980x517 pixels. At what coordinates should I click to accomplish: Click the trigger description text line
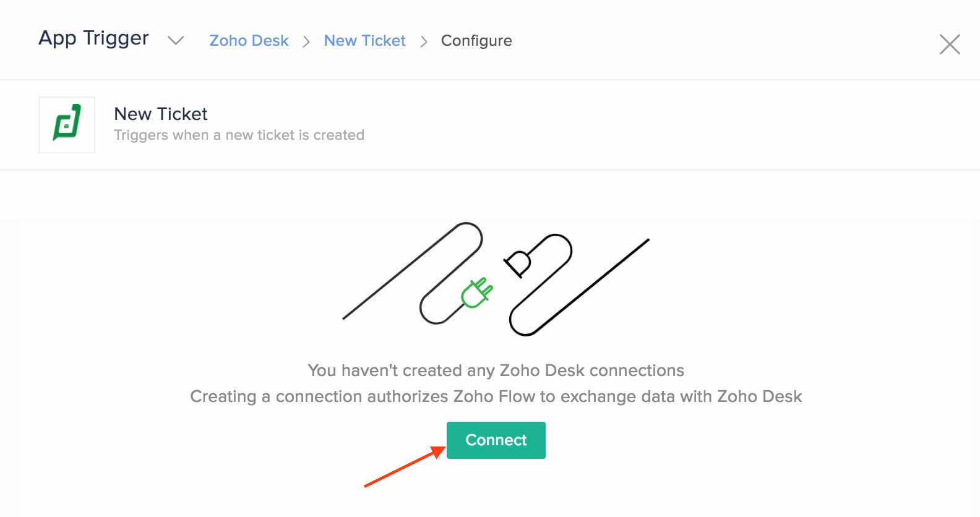tap(239, 135)
